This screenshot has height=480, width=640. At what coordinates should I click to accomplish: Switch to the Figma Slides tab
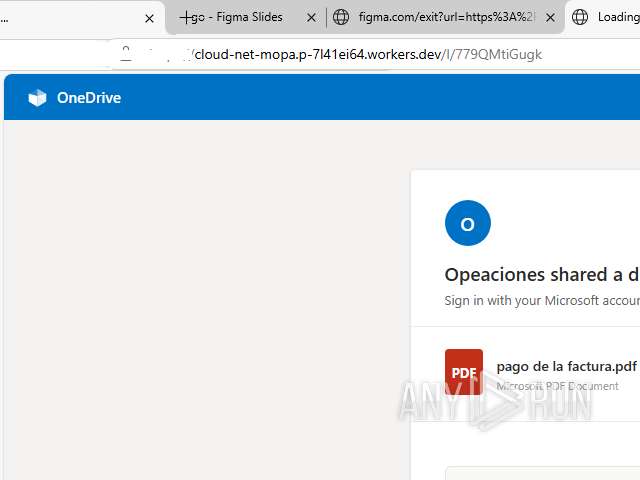231,17
